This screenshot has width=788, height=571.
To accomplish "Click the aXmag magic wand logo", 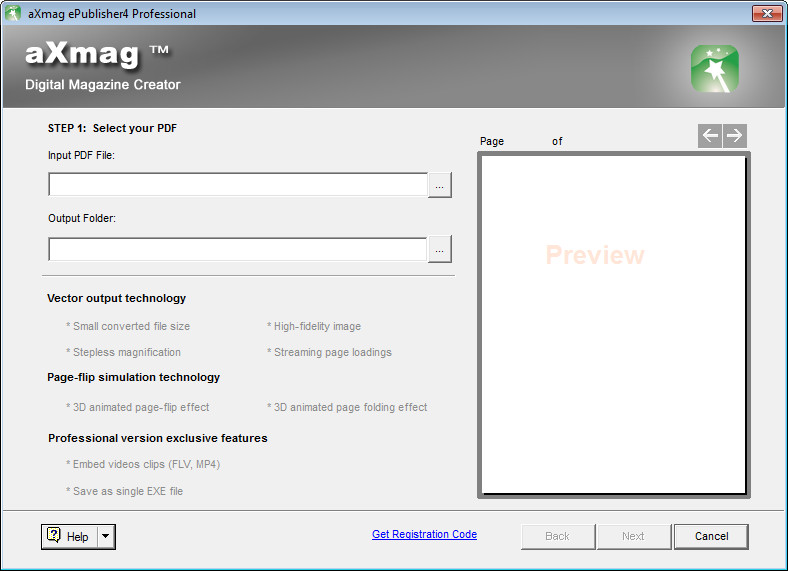I will click(x=715, y=69).
